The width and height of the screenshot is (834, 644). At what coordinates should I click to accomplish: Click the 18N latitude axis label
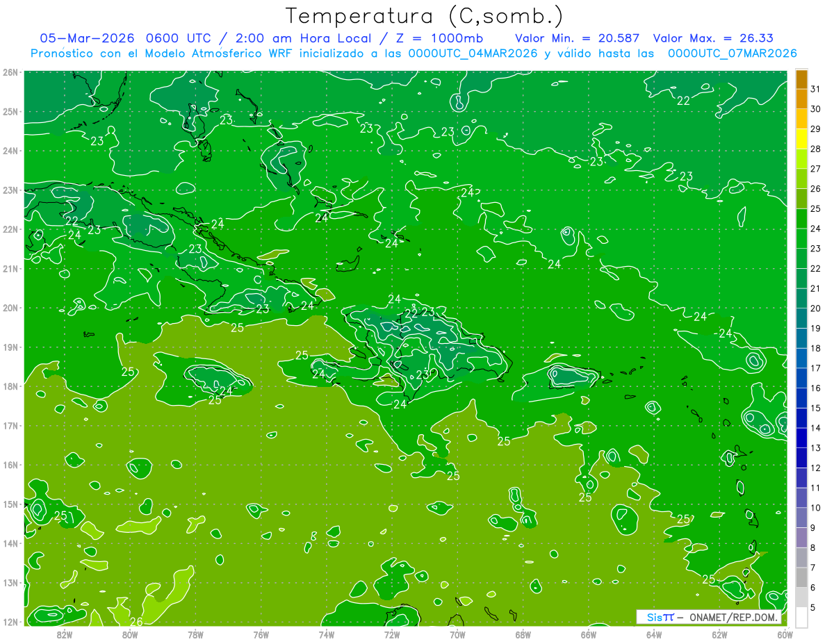[10, 386]
